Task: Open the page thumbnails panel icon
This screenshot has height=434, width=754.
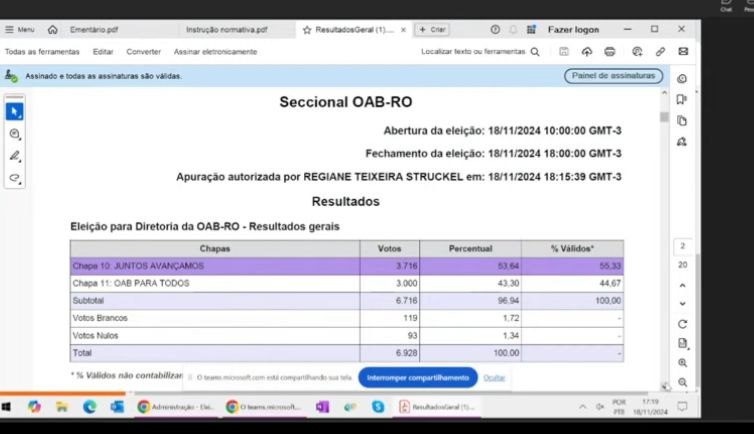Action: 682,121
